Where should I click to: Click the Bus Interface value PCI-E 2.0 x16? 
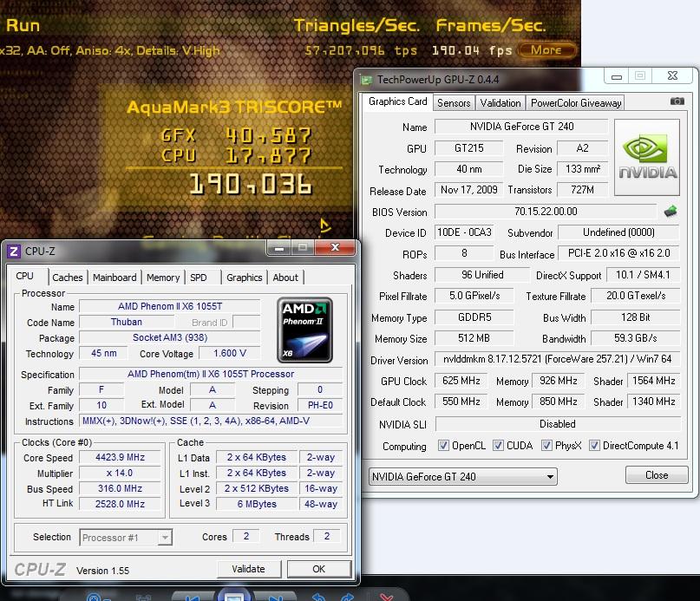[618, 253]
